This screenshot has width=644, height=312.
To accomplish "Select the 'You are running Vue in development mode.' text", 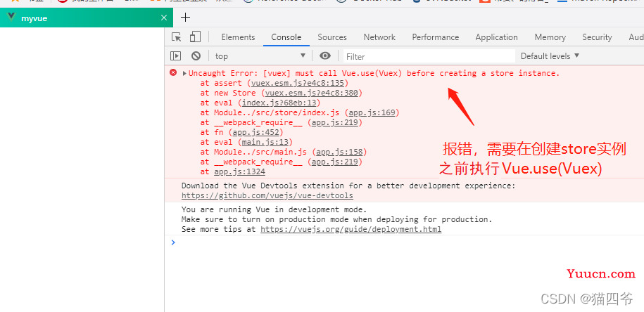I will tap(274, 209).
